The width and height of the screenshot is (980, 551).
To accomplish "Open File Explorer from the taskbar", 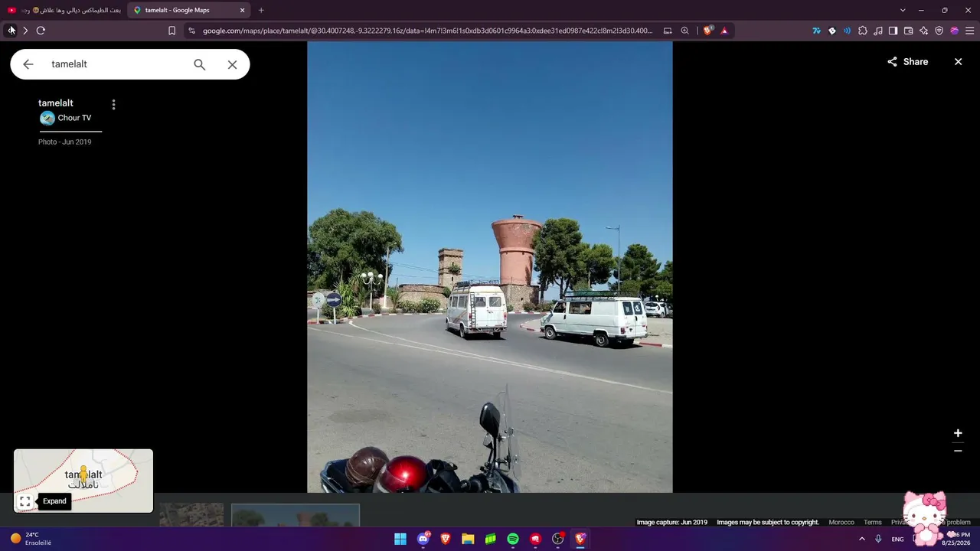I will tap(468, 539).
